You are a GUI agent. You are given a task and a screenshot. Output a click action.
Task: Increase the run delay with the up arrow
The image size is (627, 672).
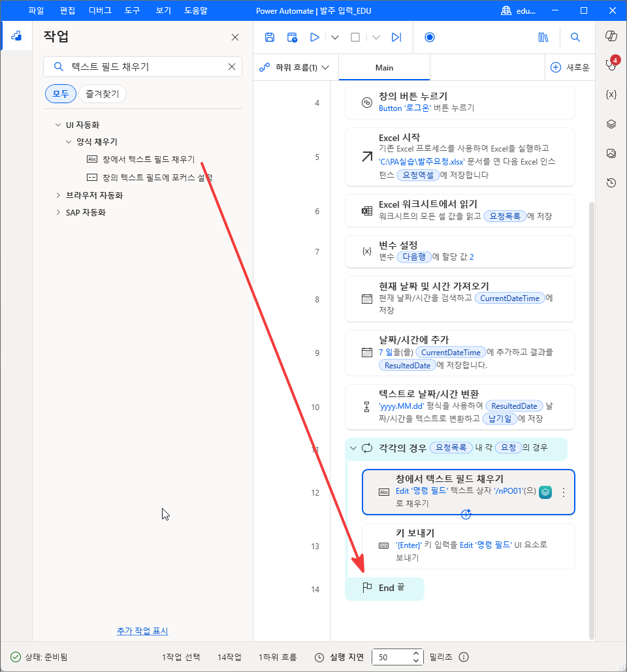point(416,654)
